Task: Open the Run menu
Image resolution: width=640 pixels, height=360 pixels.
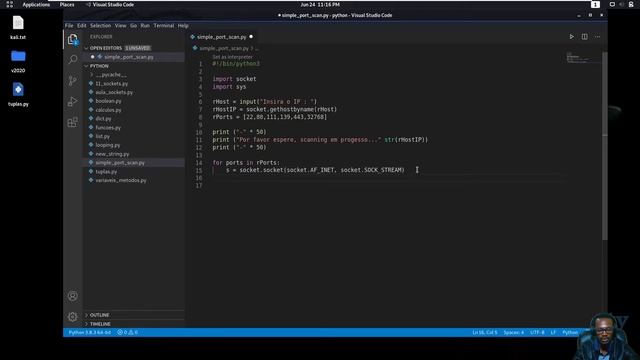Action: click(145, 25)
